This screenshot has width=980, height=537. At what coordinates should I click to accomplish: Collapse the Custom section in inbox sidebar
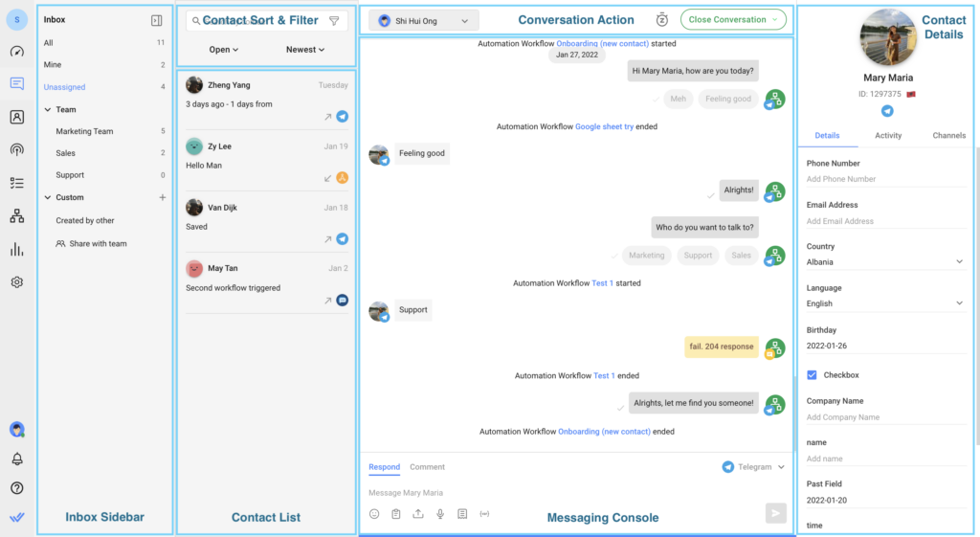(48, 197)
